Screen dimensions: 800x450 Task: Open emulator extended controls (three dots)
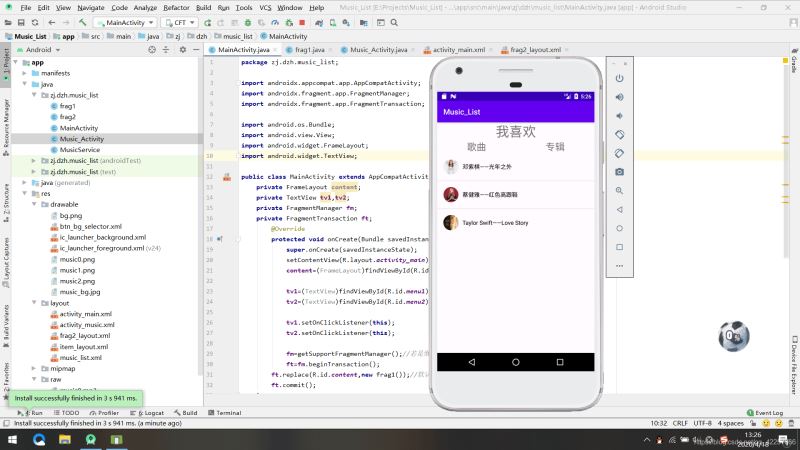tap(620, 265)
